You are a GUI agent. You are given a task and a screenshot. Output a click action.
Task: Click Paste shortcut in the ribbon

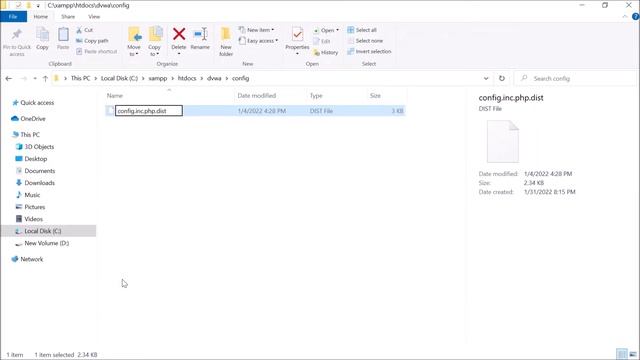(96, 51)
